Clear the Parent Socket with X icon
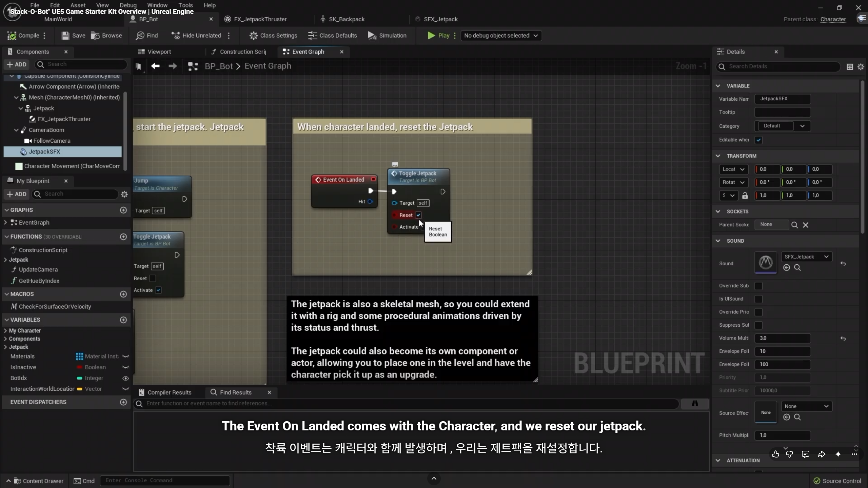The image size is (868, 488). [x=806, y=225]
